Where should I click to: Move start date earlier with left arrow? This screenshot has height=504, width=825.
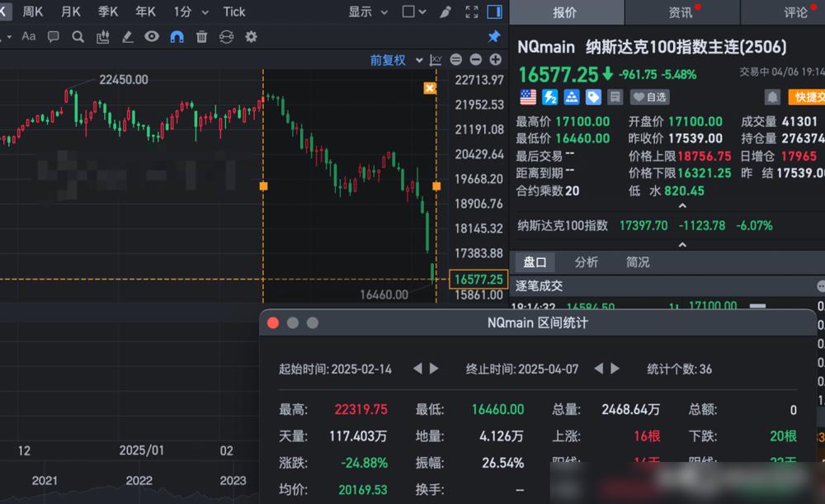click(x=417, y=368)
